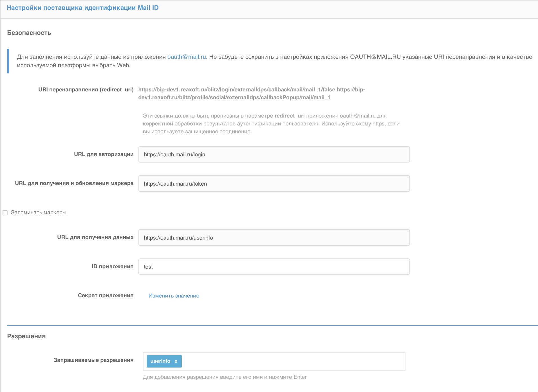Click the URL для авторизации label
Image resolution: width=538 pixels, height=392 pixels.
pyautogui.click(x=104, y=154)
